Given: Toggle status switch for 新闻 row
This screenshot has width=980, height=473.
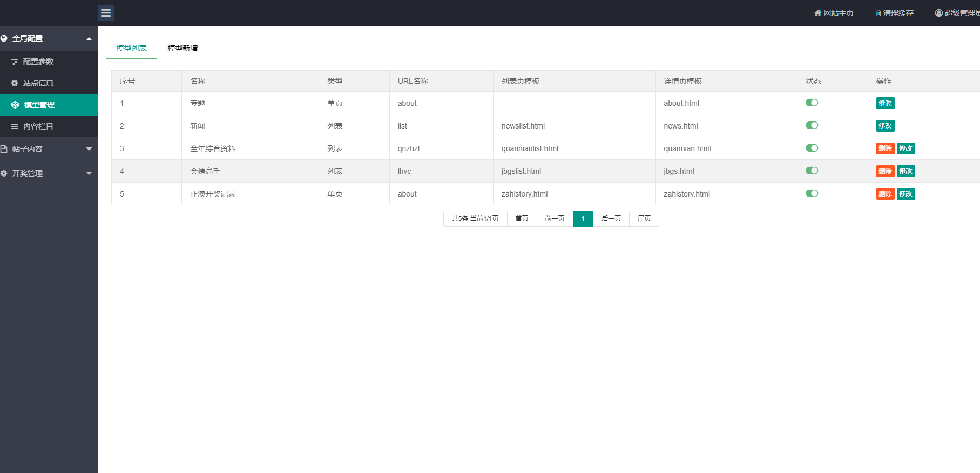Looking at the screenshot, I should pos(812,125).
